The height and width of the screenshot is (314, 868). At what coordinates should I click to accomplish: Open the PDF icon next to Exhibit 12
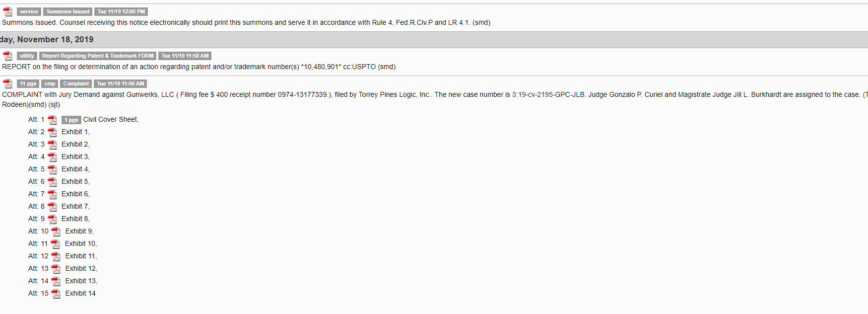[x=56, y=269]
